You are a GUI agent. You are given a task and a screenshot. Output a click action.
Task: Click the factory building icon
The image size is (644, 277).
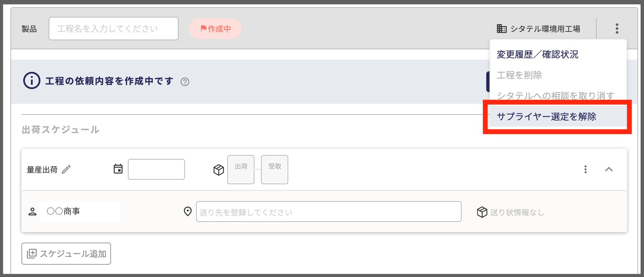click(502, 29)
